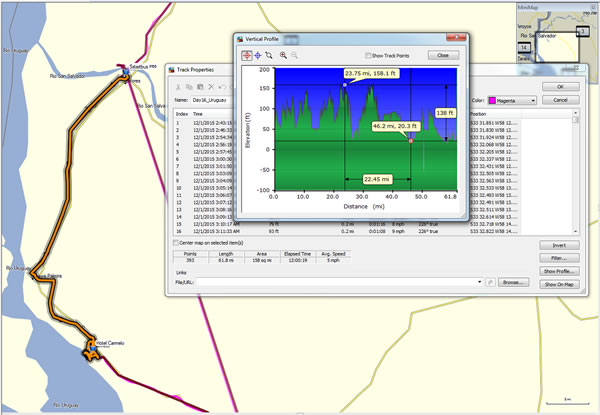Click the MiniMap viewport rectangle
The image size is (600, 415).
[x=557, y=47]
